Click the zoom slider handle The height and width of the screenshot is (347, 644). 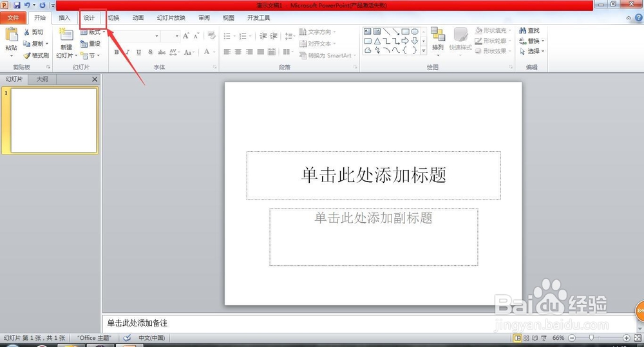click(591, 337)
